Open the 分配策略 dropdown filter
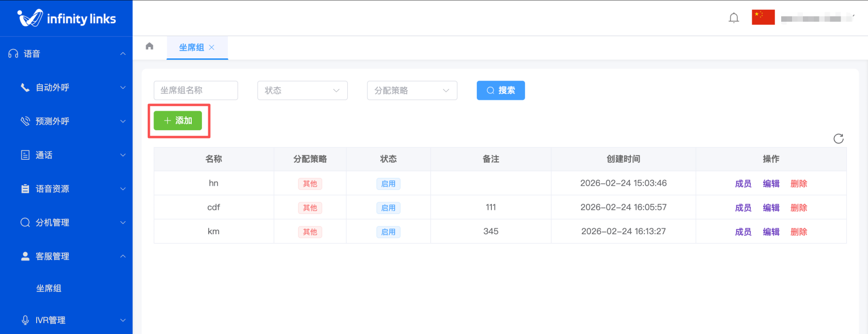This screenshot has width=868, height=334. [412, 90]
